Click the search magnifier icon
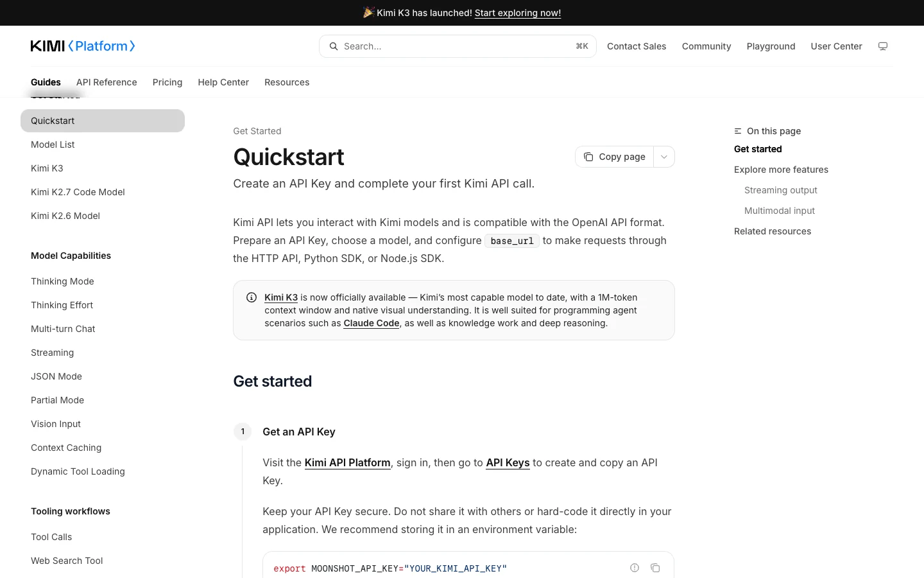Image resolution: width=924 pixels, height=578 pixels. [x=334, y=46]
